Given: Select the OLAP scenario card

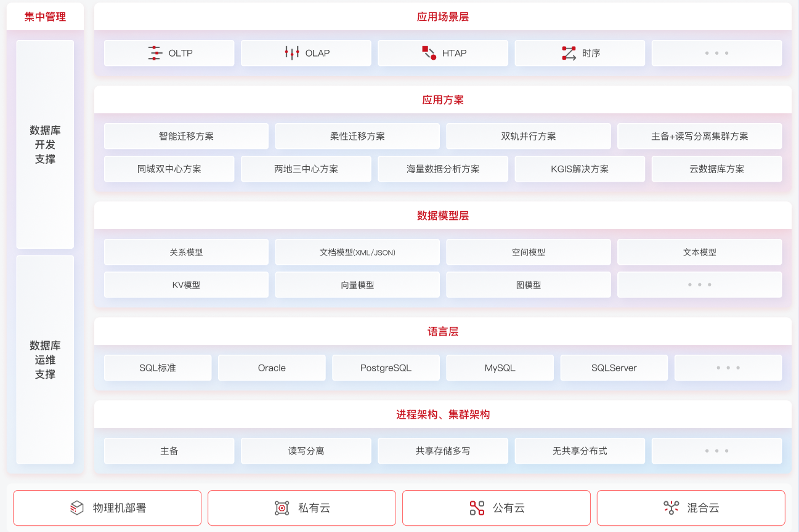Looking at the screenshot, I should (x=306, y=53).
